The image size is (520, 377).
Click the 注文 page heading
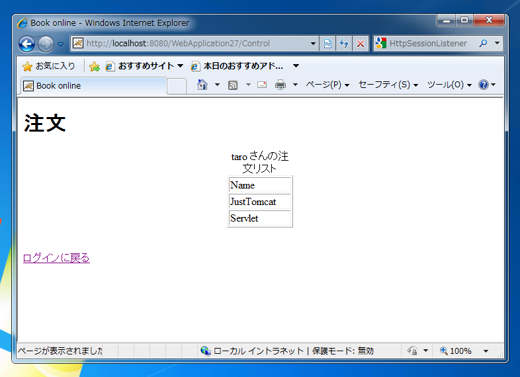point(45,123)
